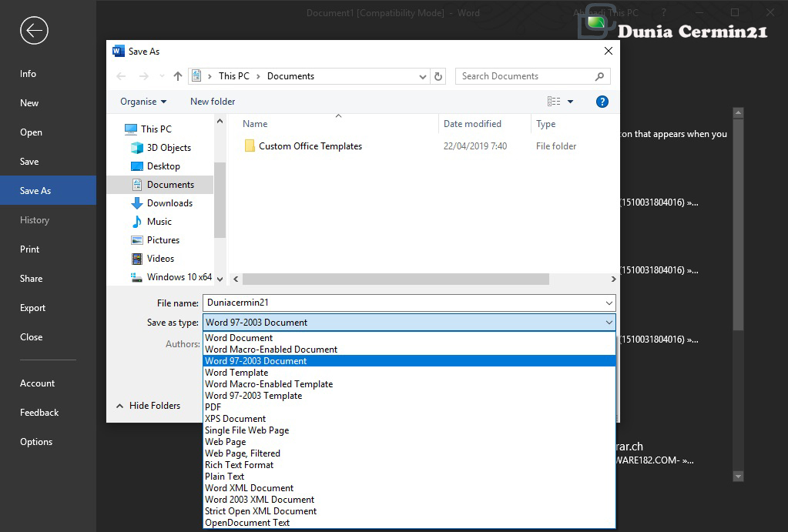Select Strict Open XML Document
788x532 pixels.
pos(409,511)
